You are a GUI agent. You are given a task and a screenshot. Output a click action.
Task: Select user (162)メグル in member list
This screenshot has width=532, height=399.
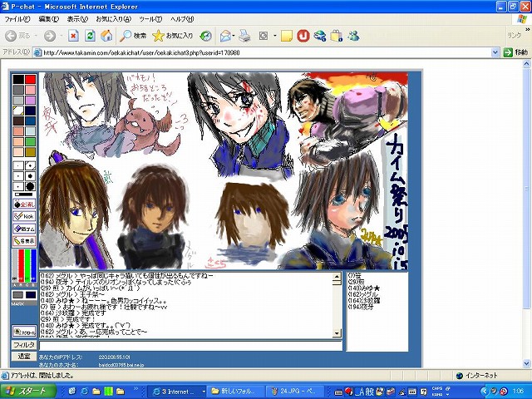[363, 294]
